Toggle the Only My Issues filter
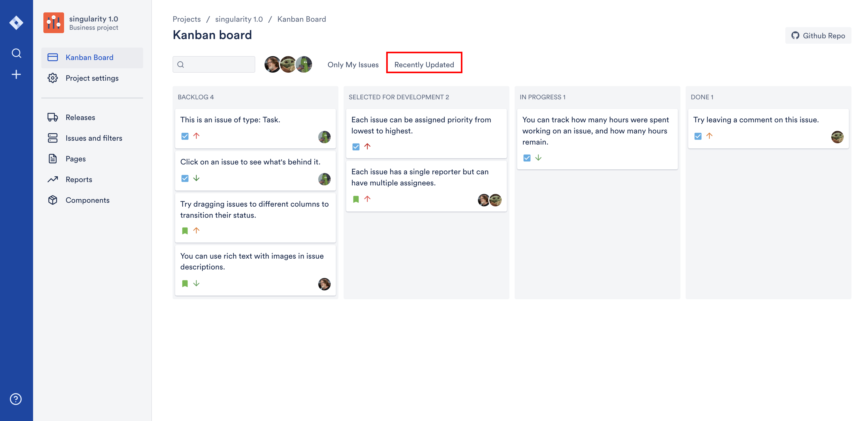 click(353, 64)
